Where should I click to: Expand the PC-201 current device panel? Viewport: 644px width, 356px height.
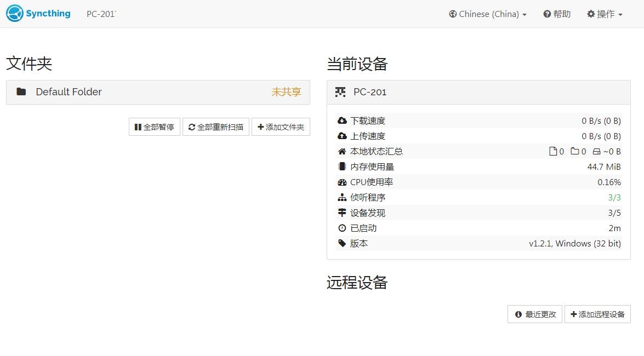478,92
